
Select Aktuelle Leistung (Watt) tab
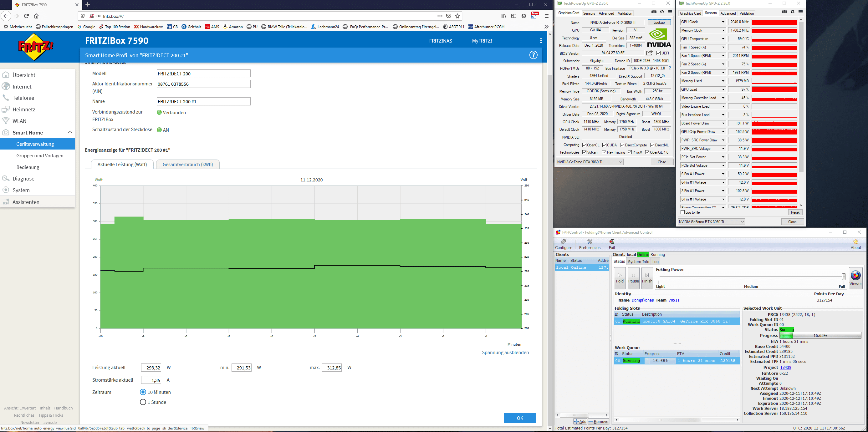pos(122,164)
